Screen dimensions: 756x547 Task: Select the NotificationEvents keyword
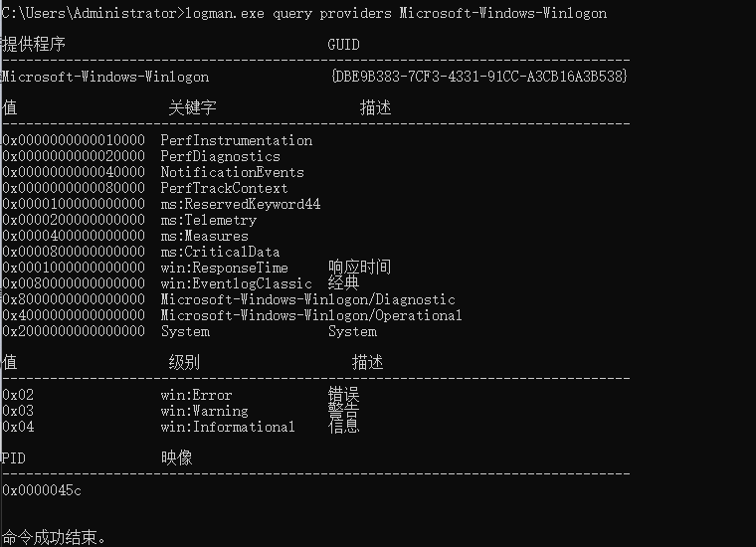click(x=233, y=172)
